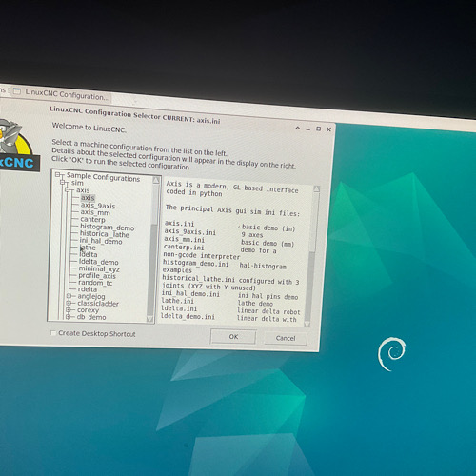
Task: Click the description pane scroll down arrow
Action: tap(307, 325)
